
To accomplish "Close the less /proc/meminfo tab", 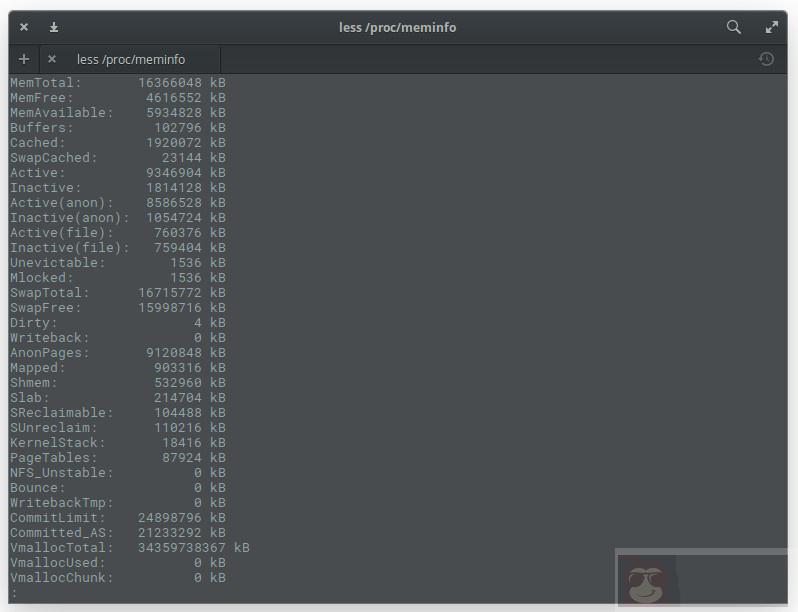I will click(x=51, y=59).
